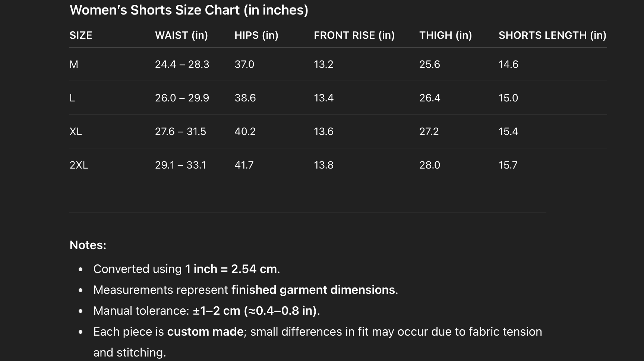This screenshot has width=644, height=361.
Task: Click the FRONT RISE (in) column header
Action: 354,35
